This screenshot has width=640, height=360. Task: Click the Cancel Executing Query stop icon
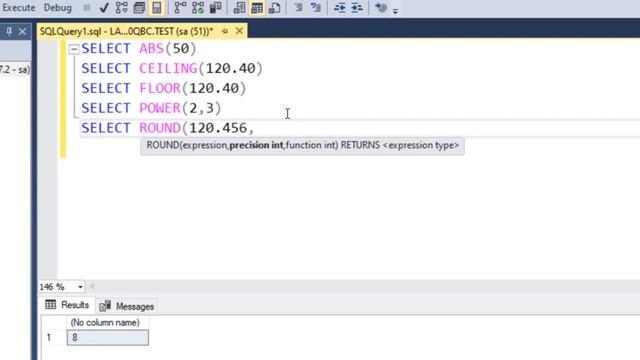[87, 8]
